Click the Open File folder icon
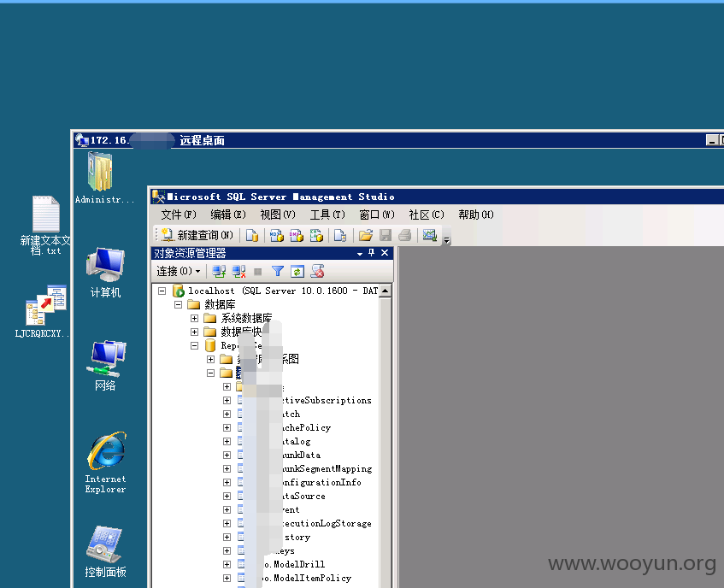 click(366, 235)
